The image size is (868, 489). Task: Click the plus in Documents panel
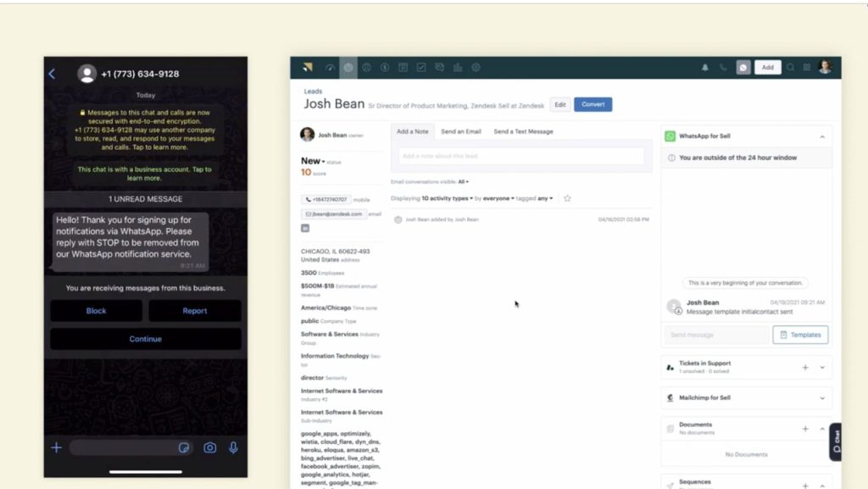[805, 429]
